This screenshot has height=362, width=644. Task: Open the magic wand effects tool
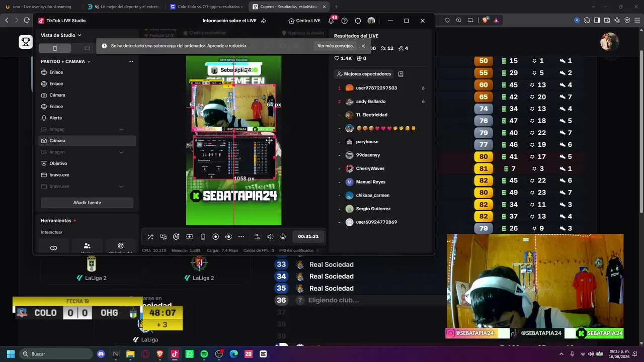(x=150, y=236)
